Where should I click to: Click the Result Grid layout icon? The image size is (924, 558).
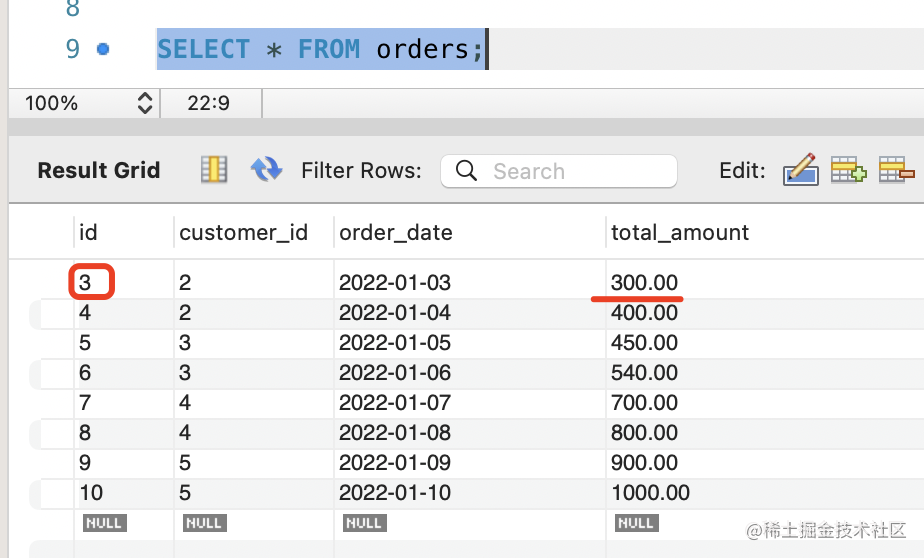pyautogui.click(x=214, y=170)
